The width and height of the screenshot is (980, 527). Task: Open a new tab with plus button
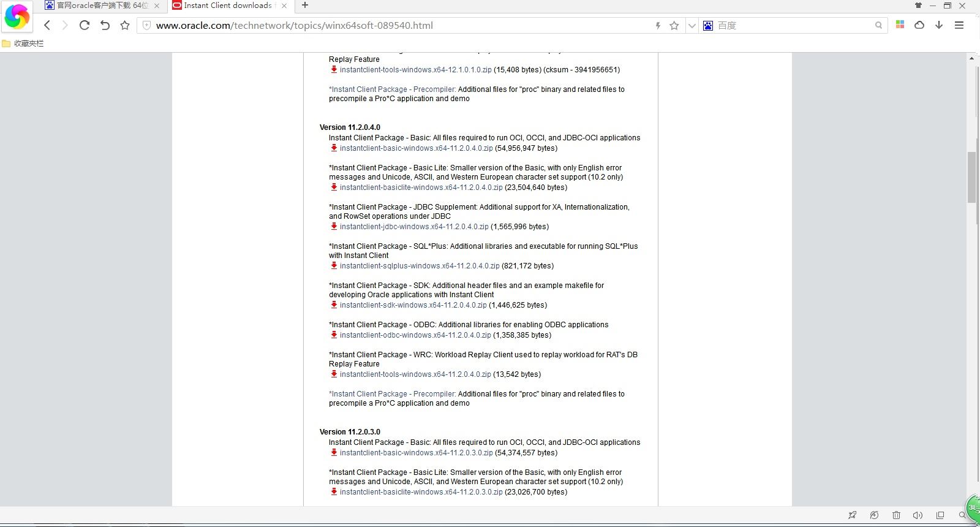click(305, 6)
